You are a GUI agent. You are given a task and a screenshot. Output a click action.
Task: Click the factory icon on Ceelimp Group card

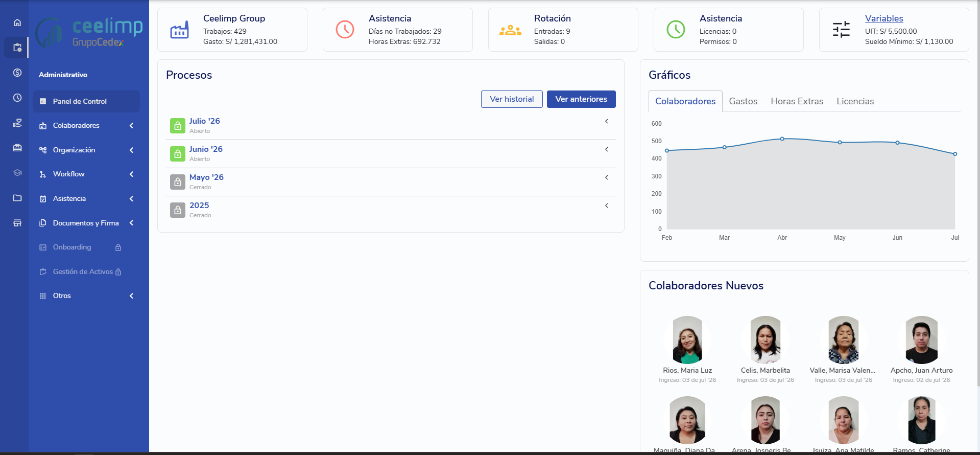179,30
